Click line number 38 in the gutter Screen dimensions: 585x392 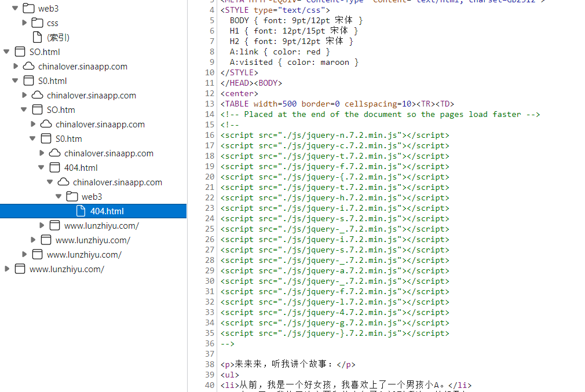pos(210,364)
